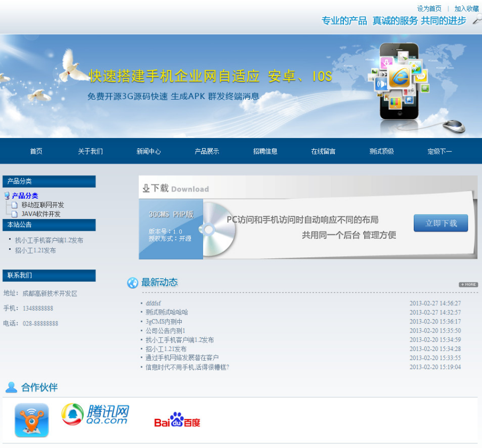Select 移动互联网开发 in the product tree
482x448 pixels.
[43, 205]
